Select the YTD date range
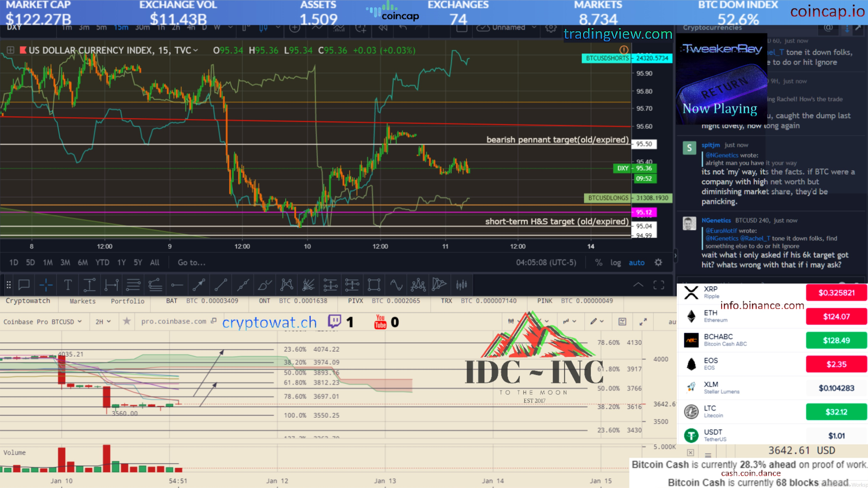Screen dimensions: 868x488 [x=102, y=263]
